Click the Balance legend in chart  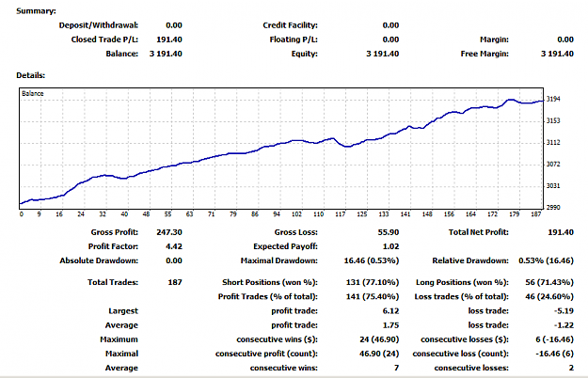point(33,93)
